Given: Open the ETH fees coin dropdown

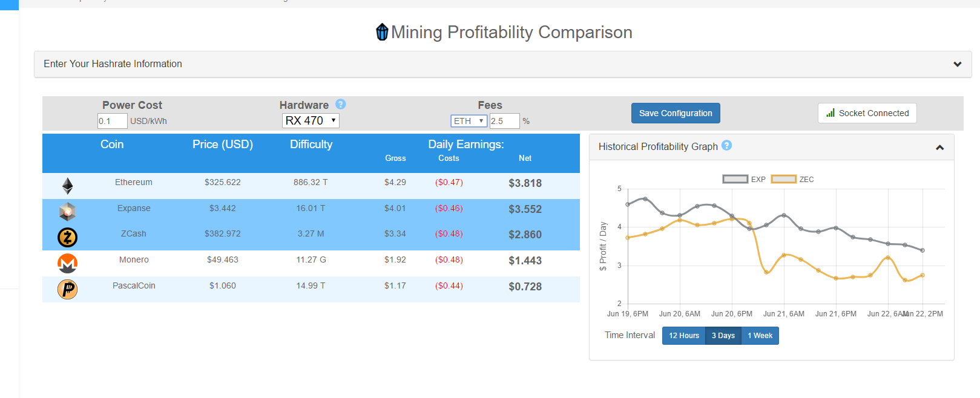Looking at the screenshot, I should click(469, 121).
